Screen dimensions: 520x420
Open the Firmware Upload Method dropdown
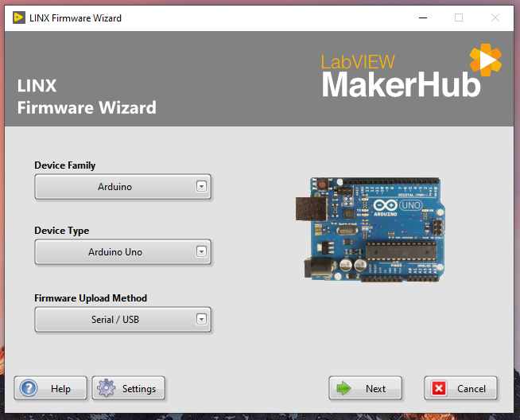[x=122, y=320]
